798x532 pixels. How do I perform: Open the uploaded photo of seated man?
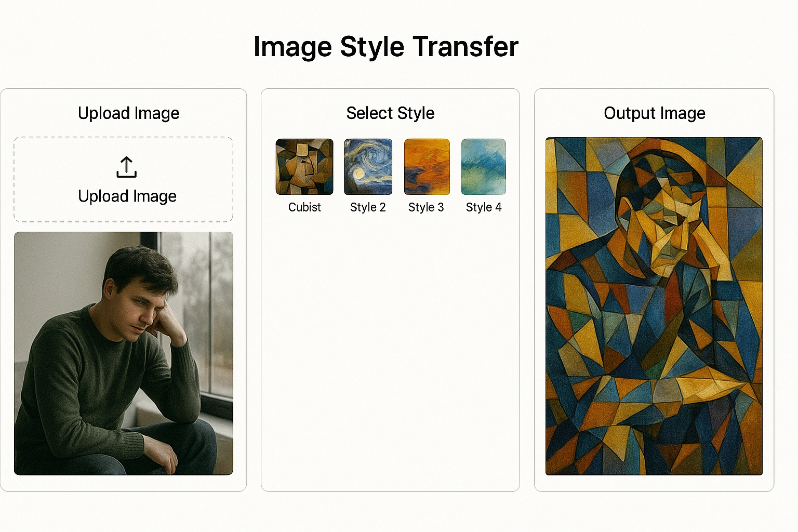coord(124,353)
